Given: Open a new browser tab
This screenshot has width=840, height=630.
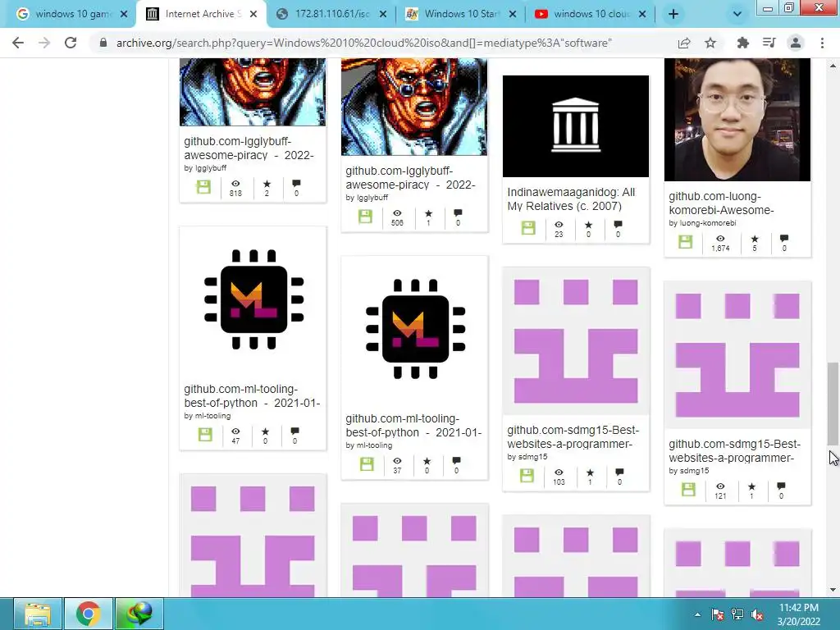Looking at the screenshot, I should [673, 14].
